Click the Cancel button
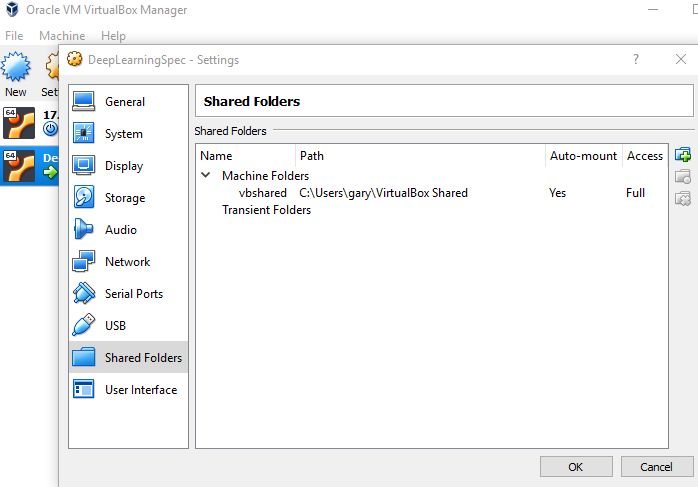This screenshot has height=487, width=698. (x=657, y=467)
